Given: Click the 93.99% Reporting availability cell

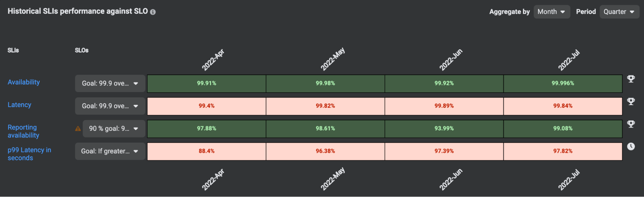Looking at the screenshot, I should click(444, 128).
